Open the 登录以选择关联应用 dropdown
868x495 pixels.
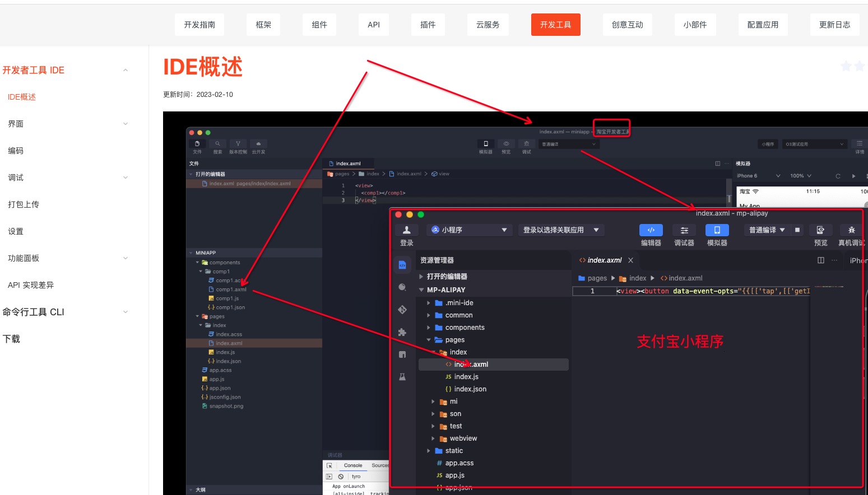point(561,230)
